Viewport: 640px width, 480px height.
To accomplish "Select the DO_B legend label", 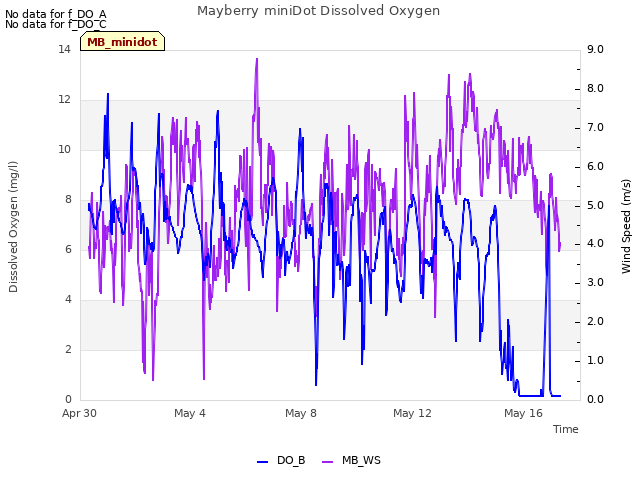I will (x=291, y=460).
